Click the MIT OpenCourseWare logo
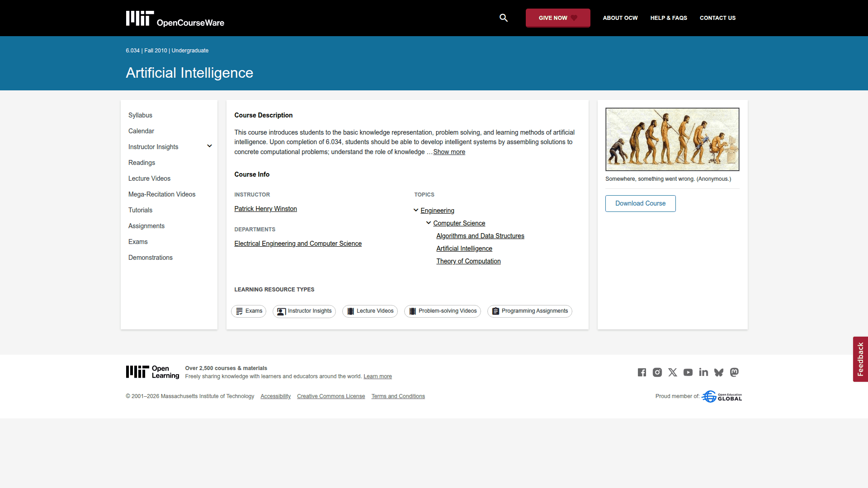 point(175,18)
